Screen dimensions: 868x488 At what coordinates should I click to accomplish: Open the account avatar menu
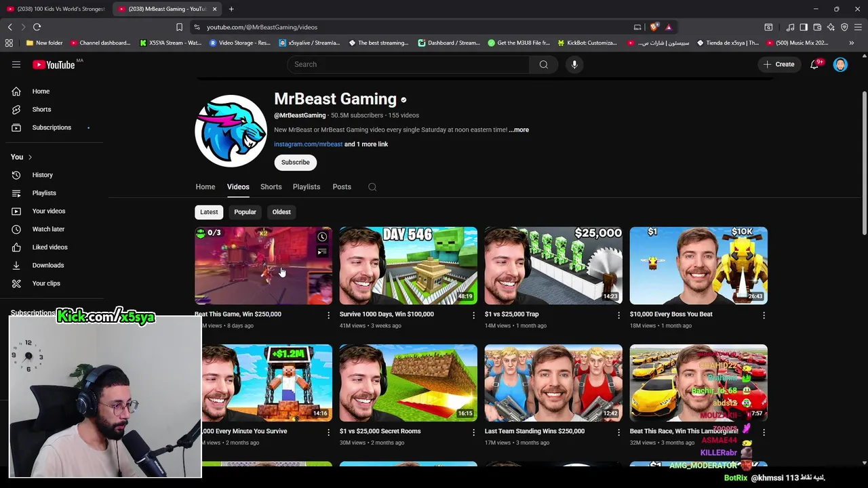(840, 64)
